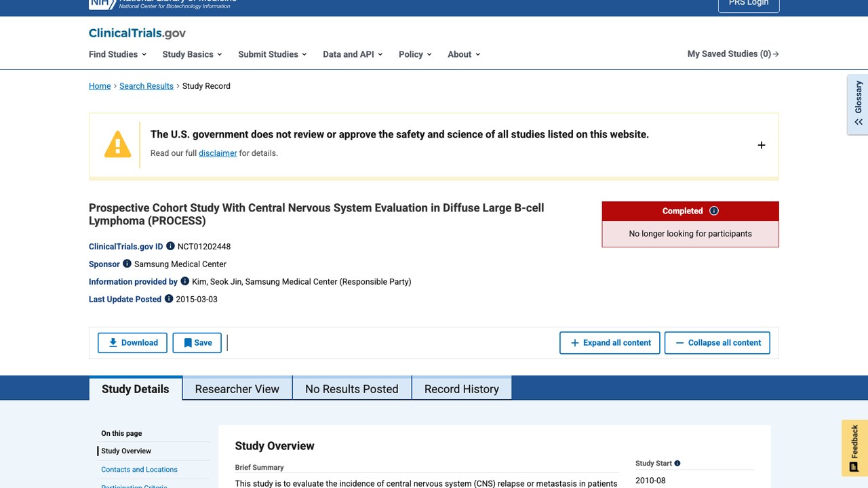
Task: Click the PRS Login button
Action: [x=749, y=4]
